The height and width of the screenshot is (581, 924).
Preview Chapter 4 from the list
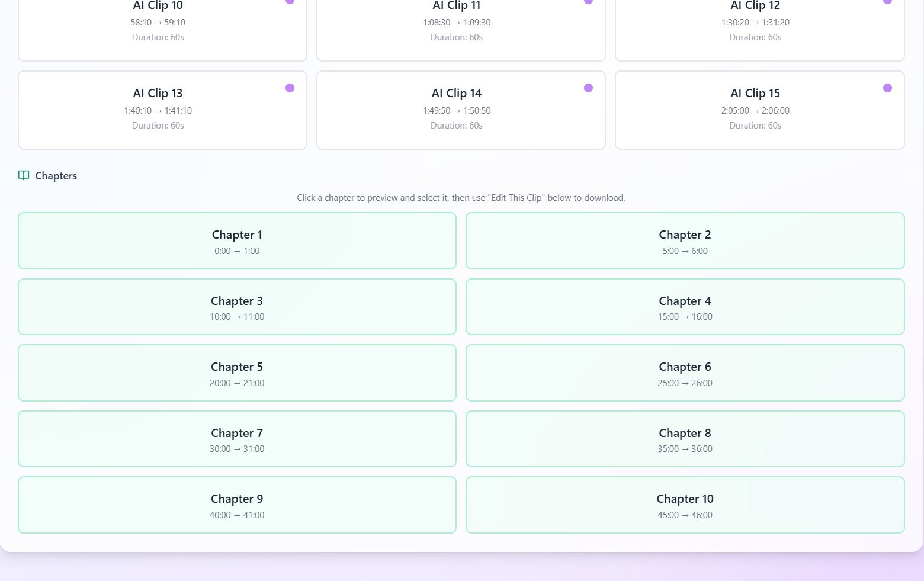(685, 307)
